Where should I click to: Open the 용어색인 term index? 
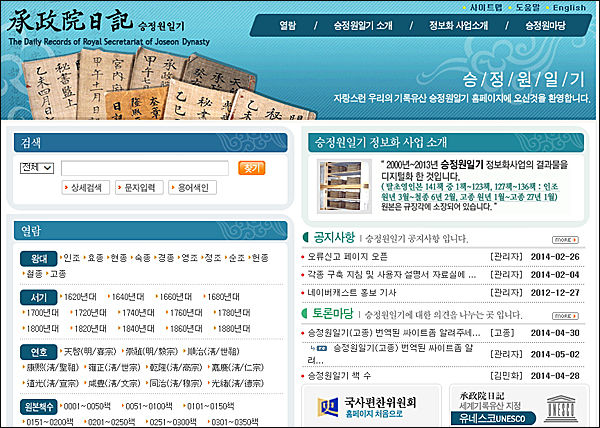192,187
